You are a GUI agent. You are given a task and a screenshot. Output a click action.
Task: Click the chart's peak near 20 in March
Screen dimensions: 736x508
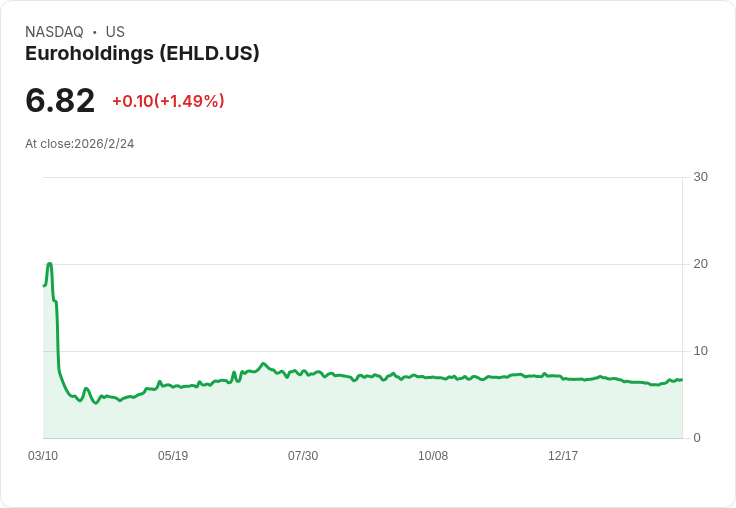(49, 264)
